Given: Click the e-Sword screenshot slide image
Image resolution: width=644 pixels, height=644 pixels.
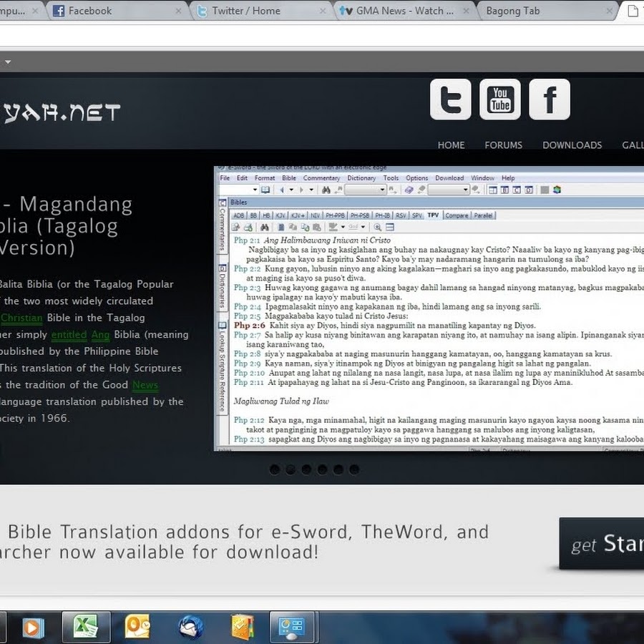Looking at the screenshot, I should pos(429,308).
